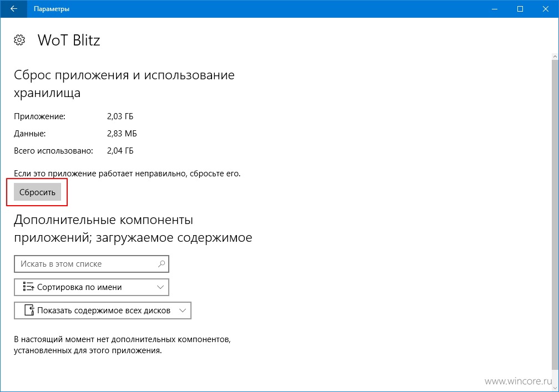Close the Параметры window
The image size is (559, 392).
click(546, 9)
